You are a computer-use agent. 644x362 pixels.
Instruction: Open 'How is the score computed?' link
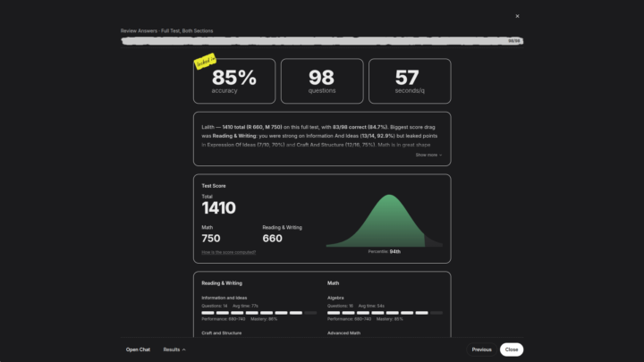pos(228,252)
